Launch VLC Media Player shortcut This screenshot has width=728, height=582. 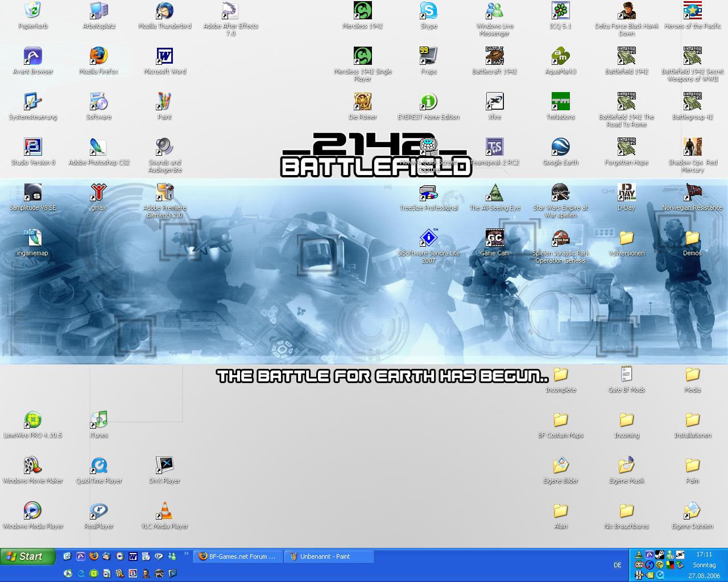click(x=165, y=510)
